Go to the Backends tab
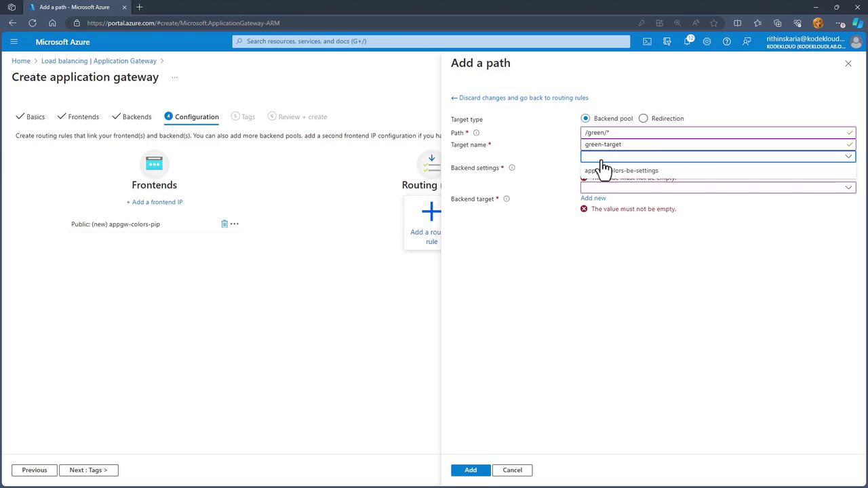This screenshot has width=868, height=488. point(132,117)
